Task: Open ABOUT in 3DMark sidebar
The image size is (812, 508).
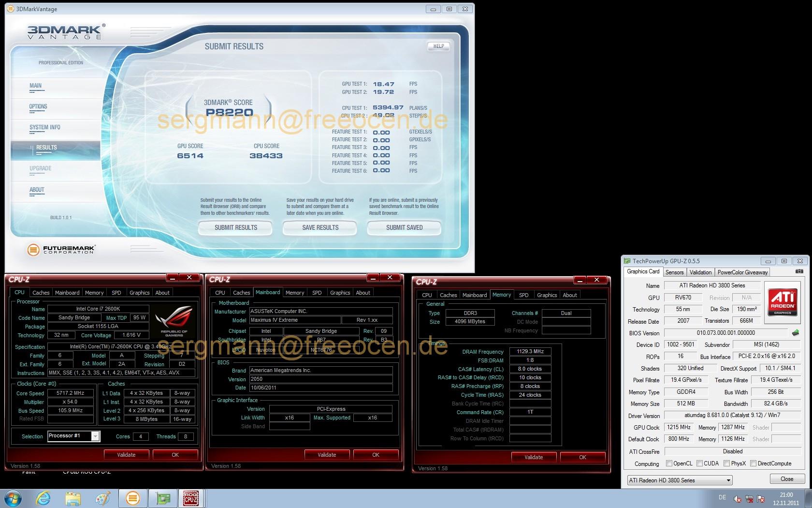Action: 37,190
